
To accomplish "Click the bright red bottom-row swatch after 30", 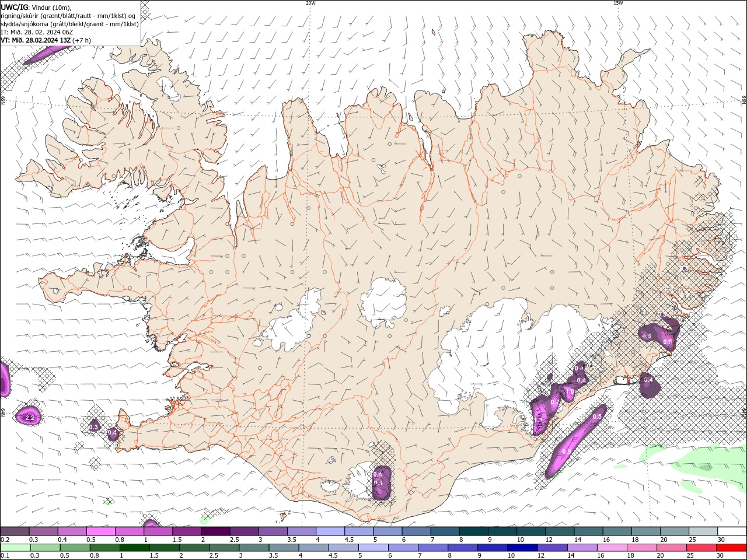I will pyautogui.click(x=731, y=548).
